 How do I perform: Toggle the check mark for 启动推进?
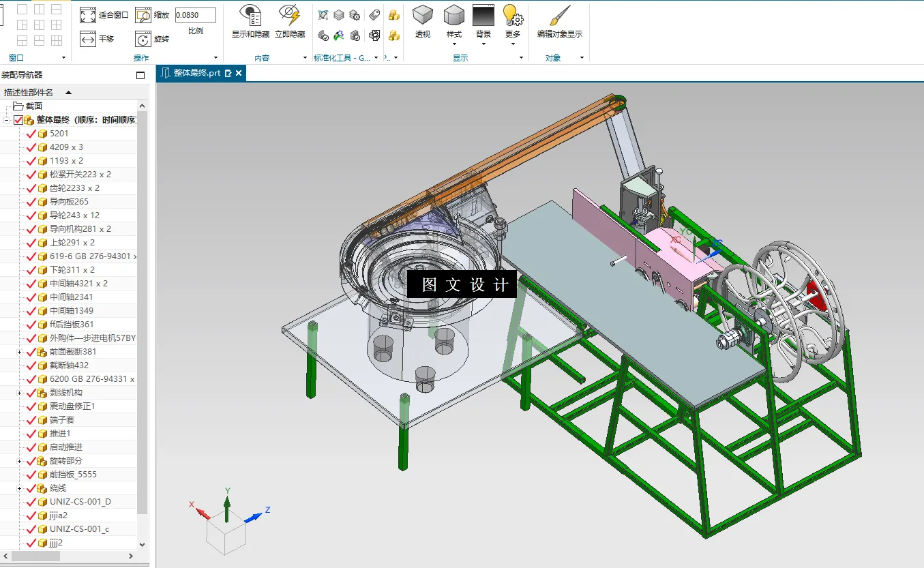click(31, 447)
